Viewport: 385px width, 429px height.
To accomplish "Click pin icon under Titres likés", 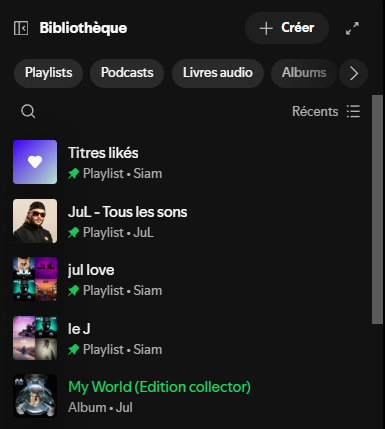I will click(73, 174).
